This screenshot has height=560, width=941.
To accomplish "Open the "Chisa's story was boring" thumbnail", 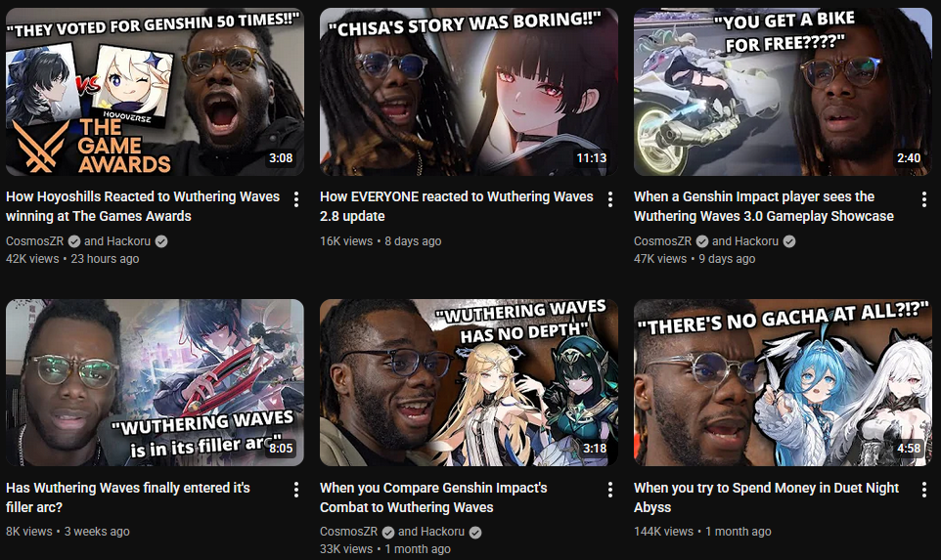I will point(469,92).
